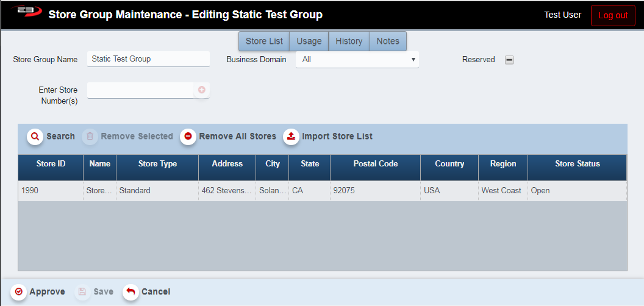Click the Import Store List upload icon
Image resolution: width=644 pixels, height=306 pixels.
pyautogui.click(x=291, y=137)
